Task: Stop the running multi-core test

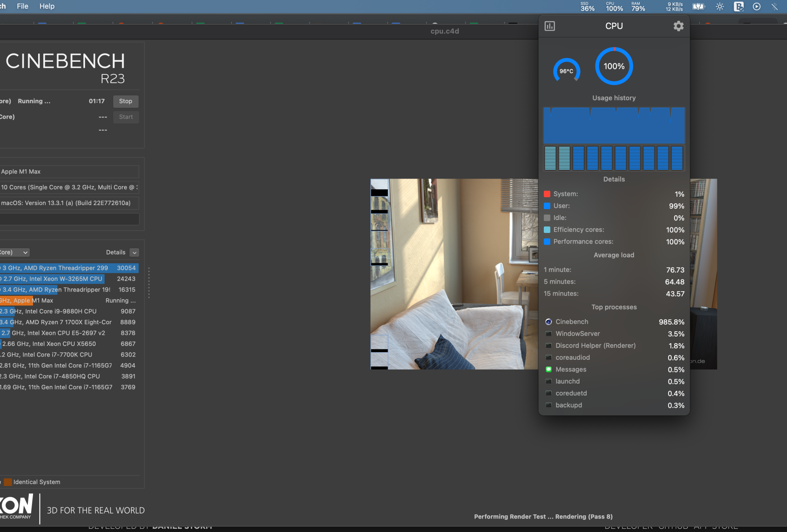Action: click(x=126, y=101)
